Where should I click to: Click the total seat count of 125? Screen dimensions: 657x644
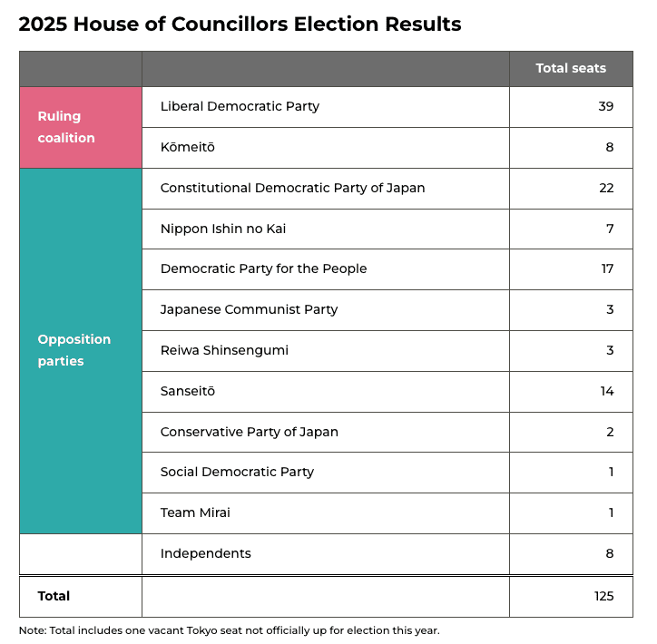602,596
